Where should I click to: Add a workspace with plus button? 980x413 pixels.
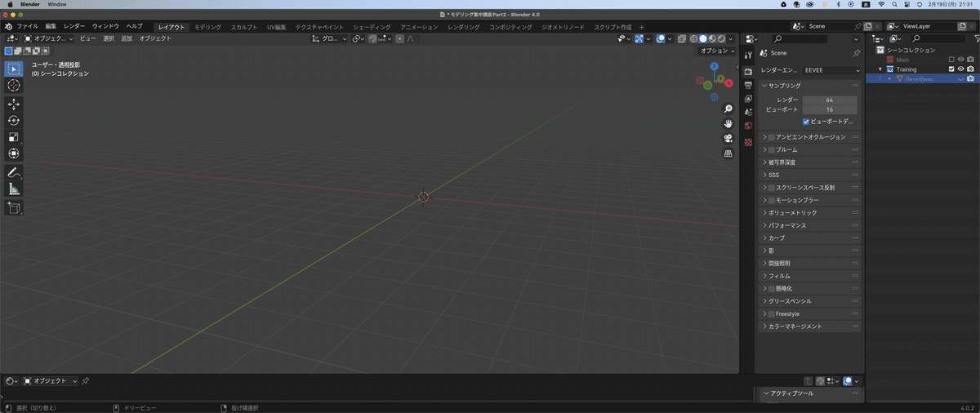tap(641, 27)
